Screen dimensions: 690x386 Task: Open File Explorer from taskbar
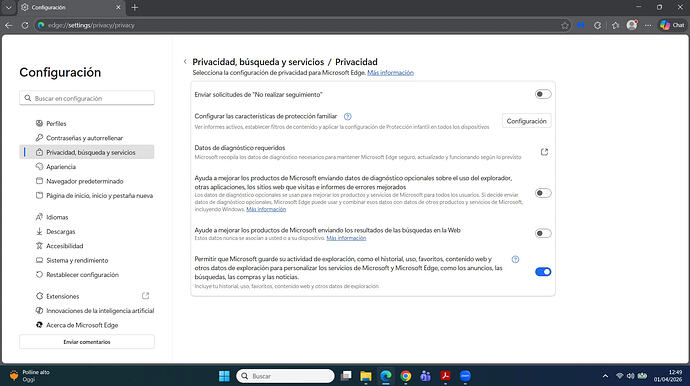(x=366, y=376)
